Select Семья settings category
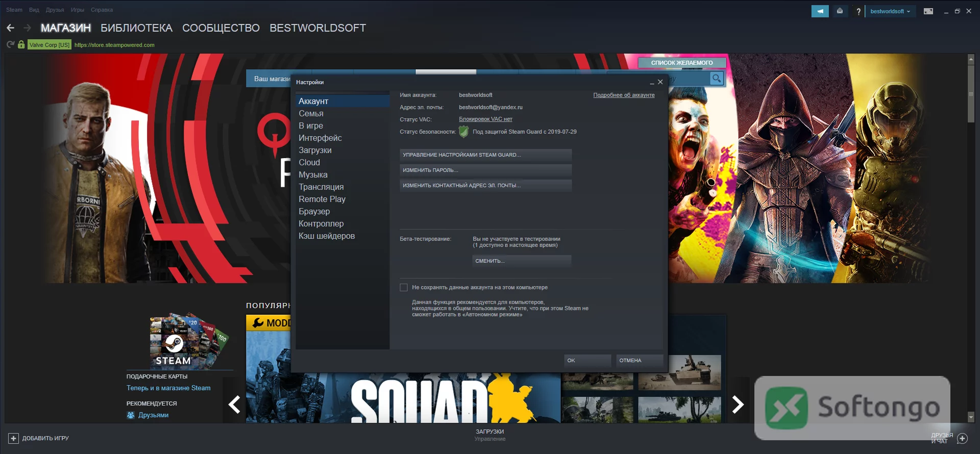Image resolution: width=980 pixels, height=454 pixels. (x=342, y=113)
